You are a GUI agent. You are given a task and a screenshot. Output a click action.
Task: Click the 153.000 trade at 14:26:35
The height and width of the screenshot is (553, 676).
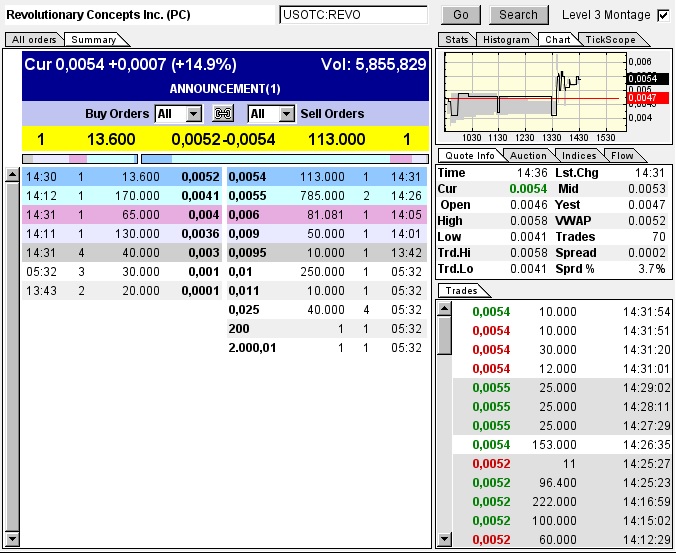[x=562, y=444]
